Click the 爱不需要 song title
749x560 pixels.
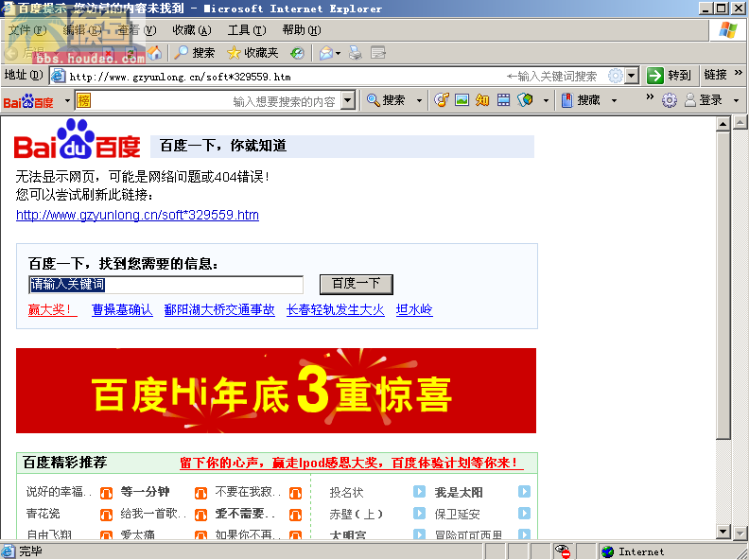click(245, 514)
